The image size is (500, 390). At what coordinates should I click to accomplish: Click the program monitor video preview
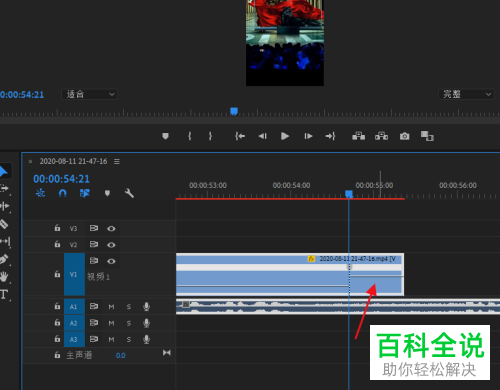point(285,43)
